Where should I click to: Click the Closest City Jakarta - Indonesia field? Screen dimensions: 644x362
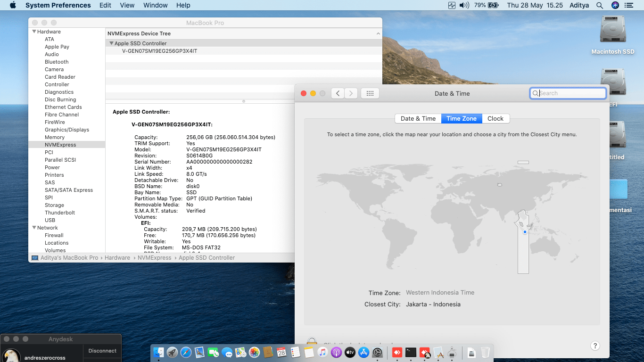pyautogui.click(x=433, y=304)
